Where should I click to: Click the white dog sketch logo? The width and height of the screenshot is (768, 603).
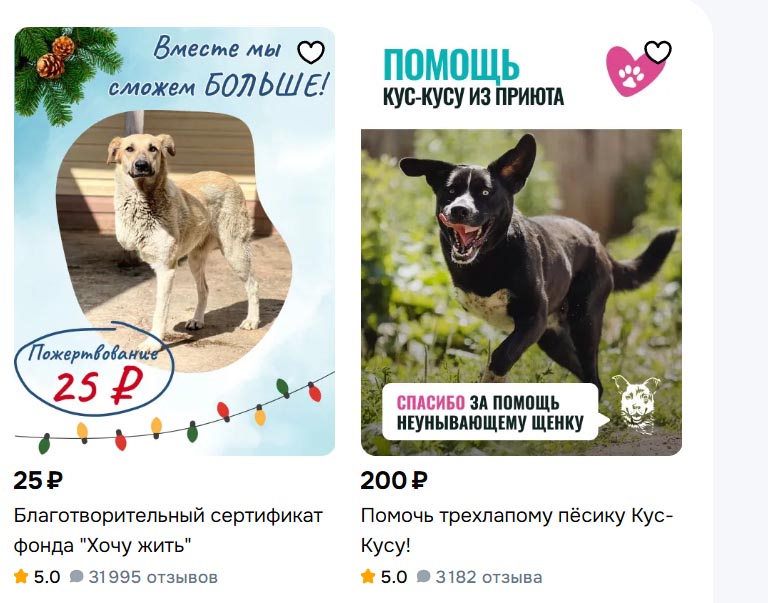pyautogui.click(x=636, y=405)
